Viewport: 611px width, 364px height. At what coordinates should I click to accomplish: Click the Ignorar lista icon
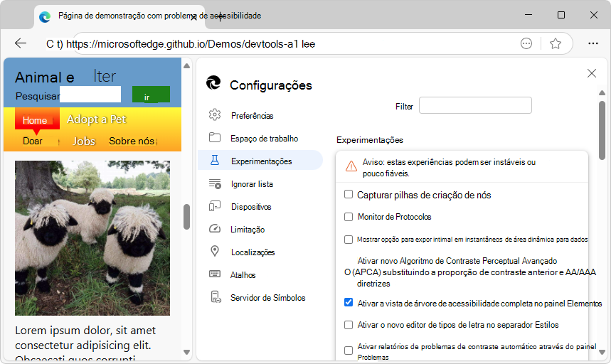click(215, 183)
